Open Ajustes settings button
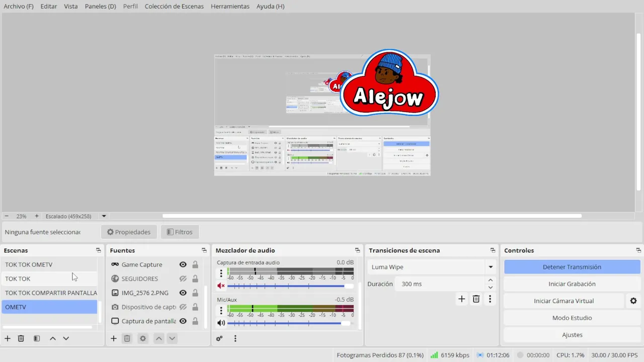 coord(572,335)
